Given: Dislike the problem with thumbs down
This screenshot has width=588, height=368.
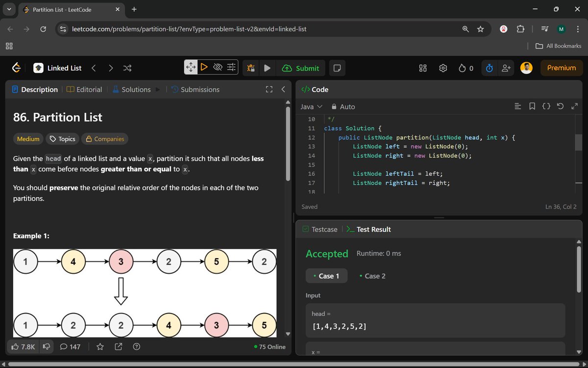Looking at the screenshot, I should [x=47, y=346].
